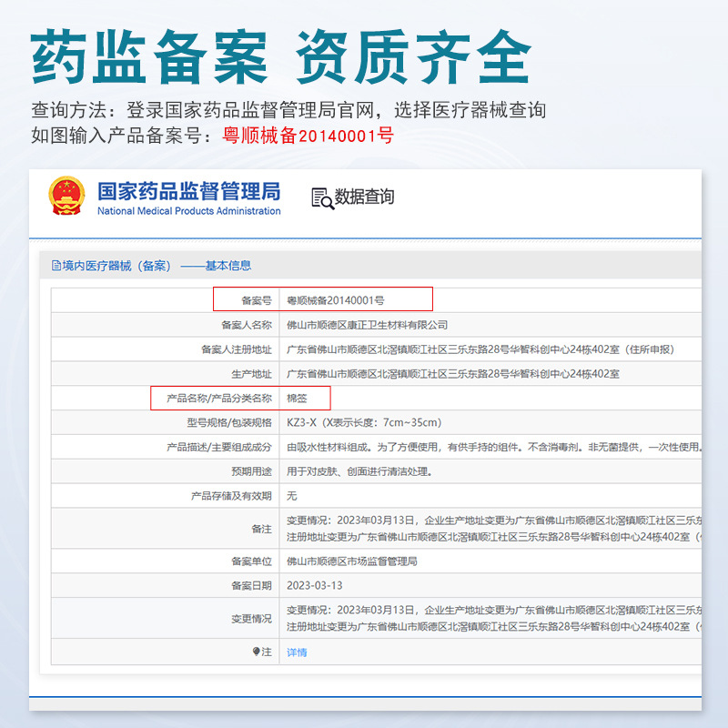Click the red 粤顺械备20140001号 text in the header
The width and height of the screenshot is (728, 728).
coord(308,136)
